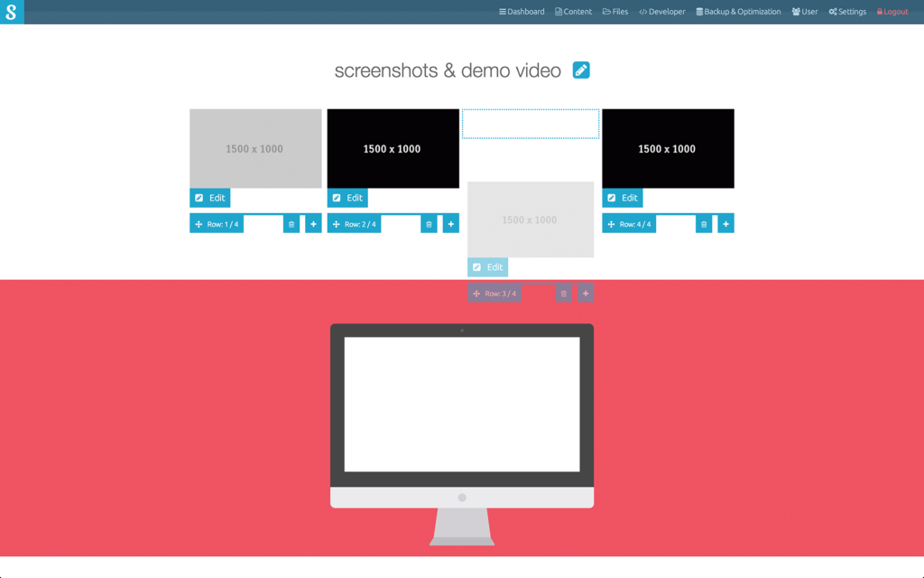Screen dimensions: 924x578
Task: Click Edit under the first gray placeholder image
Action: 209,197
